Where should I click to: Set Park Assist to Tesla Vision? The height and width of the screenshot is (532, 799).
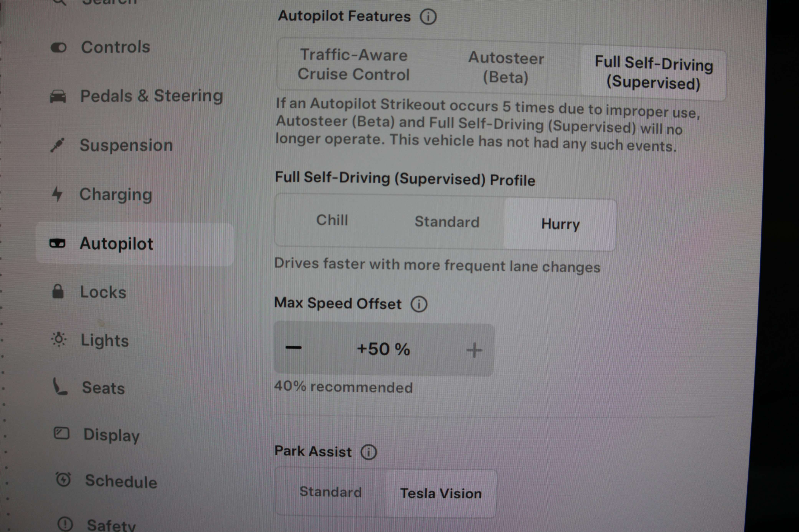(x=441, y=493)
